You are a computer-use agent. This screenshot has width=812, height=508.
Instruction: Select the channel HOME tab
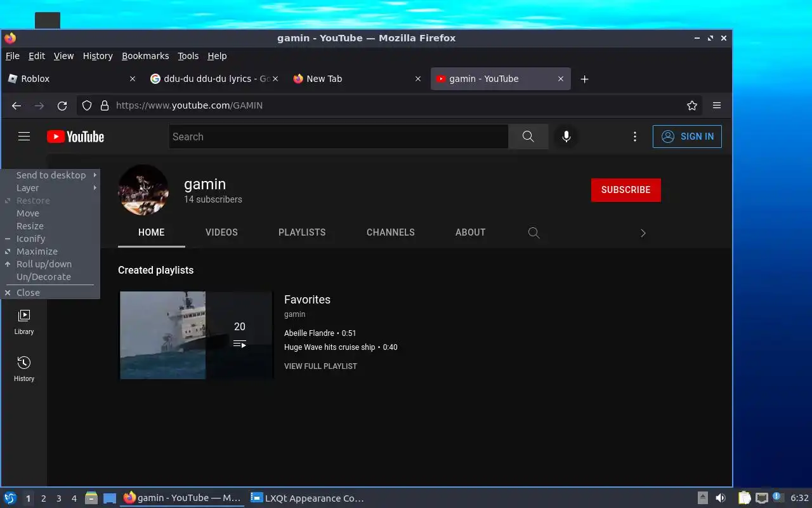pos(152,232)
